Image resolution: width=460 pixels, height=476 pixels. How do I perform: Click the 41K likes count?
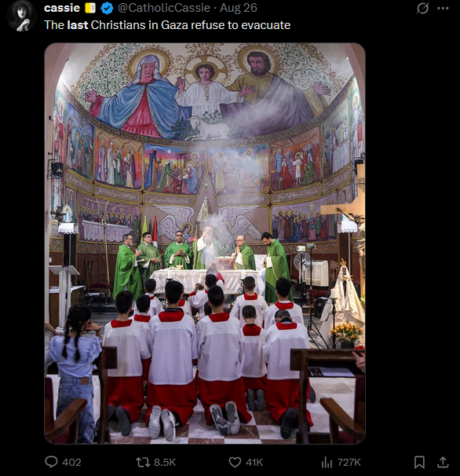coord(254,463)
